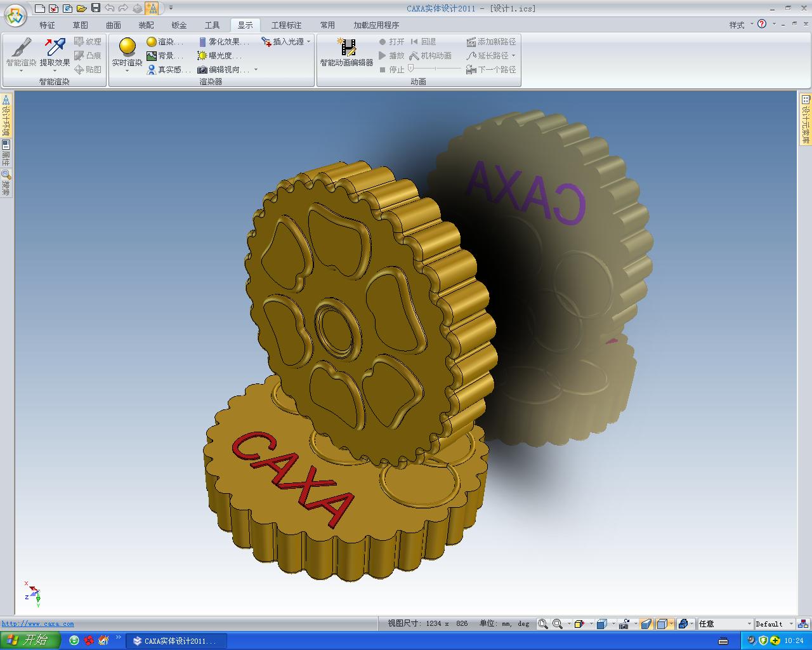Switch to the 特征 ribbon tab
This screenshot has width=812, height=650.
tap(48, 25)
